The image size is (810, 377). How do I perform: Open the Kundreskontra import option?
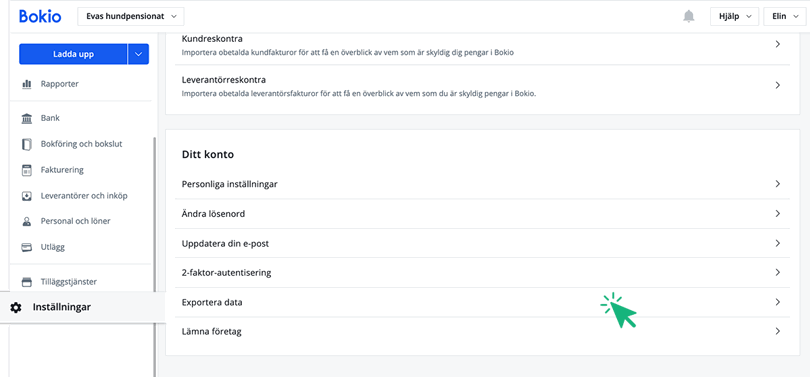482,45
